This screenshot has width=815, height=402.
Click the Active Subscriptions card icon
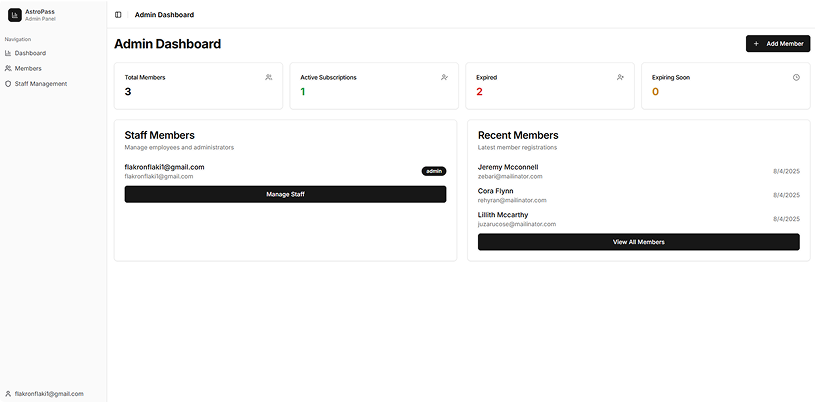pos(444,77)
